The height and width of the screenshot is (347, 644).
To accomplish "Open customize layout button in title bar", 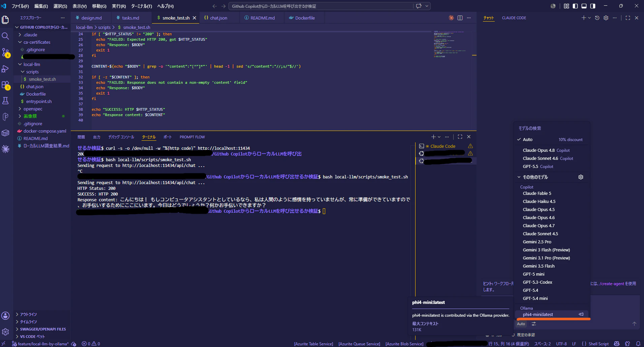I will pyautogui.click(x=566, y=6).
